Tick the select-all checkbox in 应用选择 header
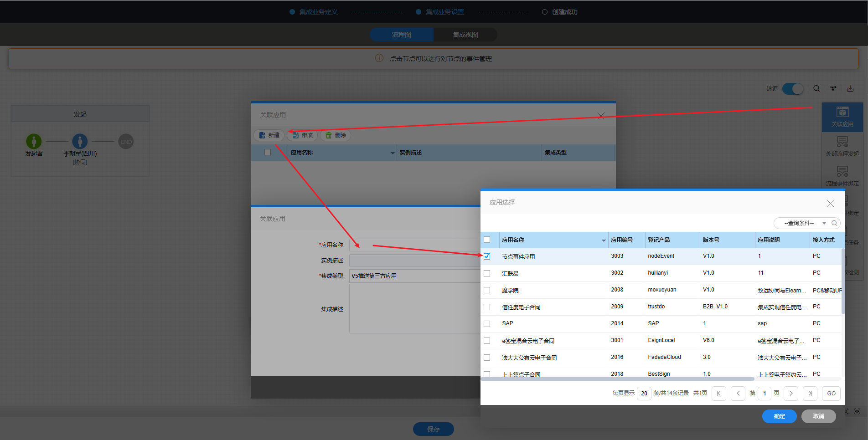868x440 pixels. point(487,240)
